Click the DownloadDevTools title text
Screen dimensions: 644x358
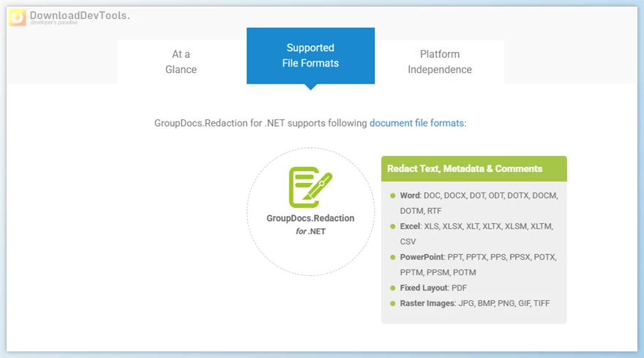[80, 15]
